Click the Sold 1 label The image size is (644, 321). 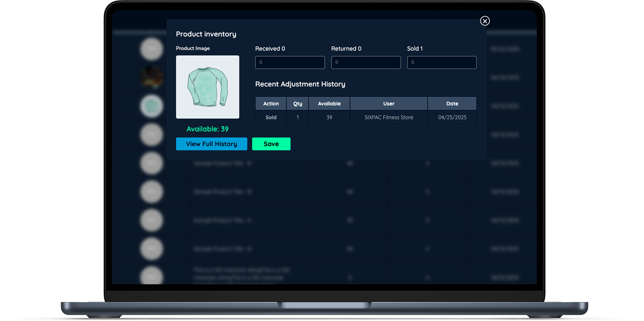click(415, 48)
